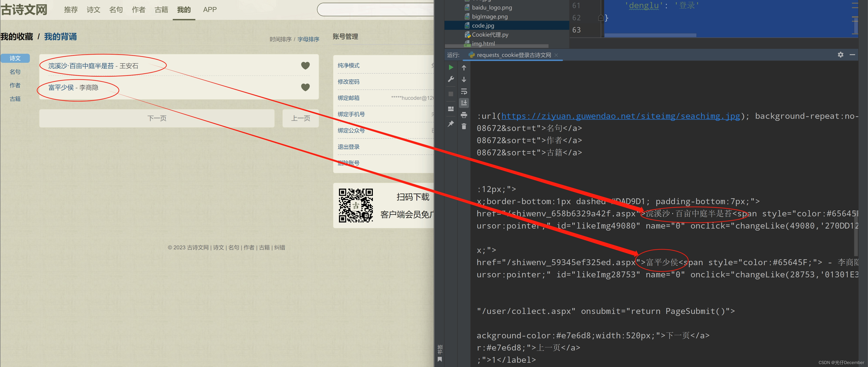868x367 pixels.
Task: Open run configuration via the wrench icon
Action: (x=451, y=79)
